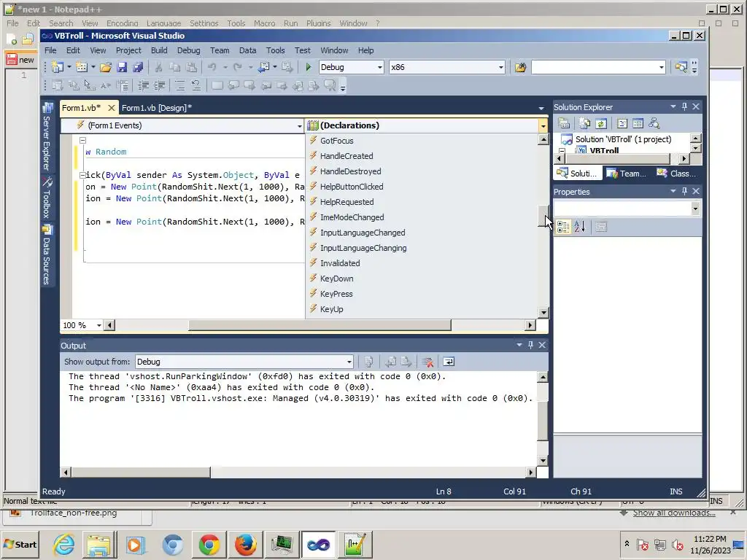This screenshot has height=560, width=747.
Task: Click the View Code icon in Solution Explorer
Action: (622, 124)
